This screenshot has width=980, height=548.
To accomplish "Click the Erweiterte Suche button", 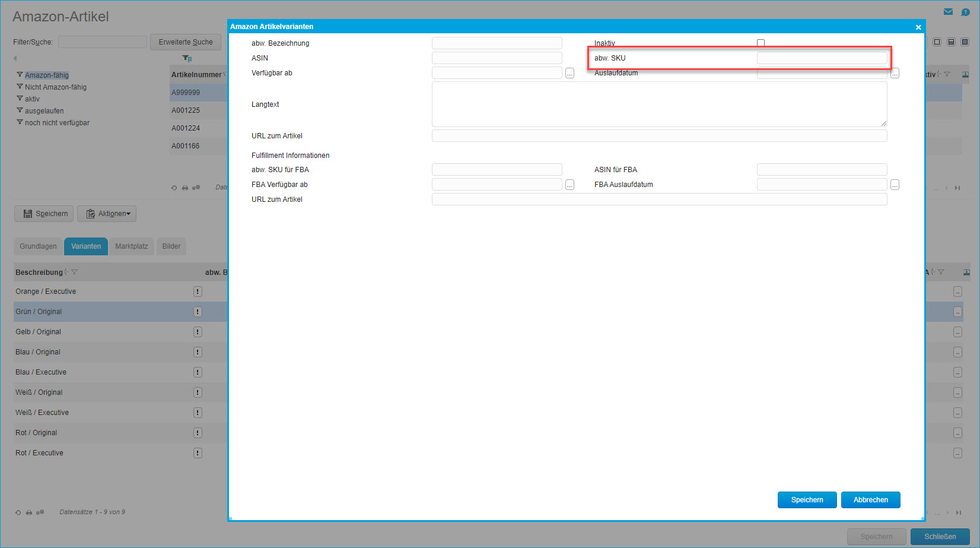I will (186, 42).
